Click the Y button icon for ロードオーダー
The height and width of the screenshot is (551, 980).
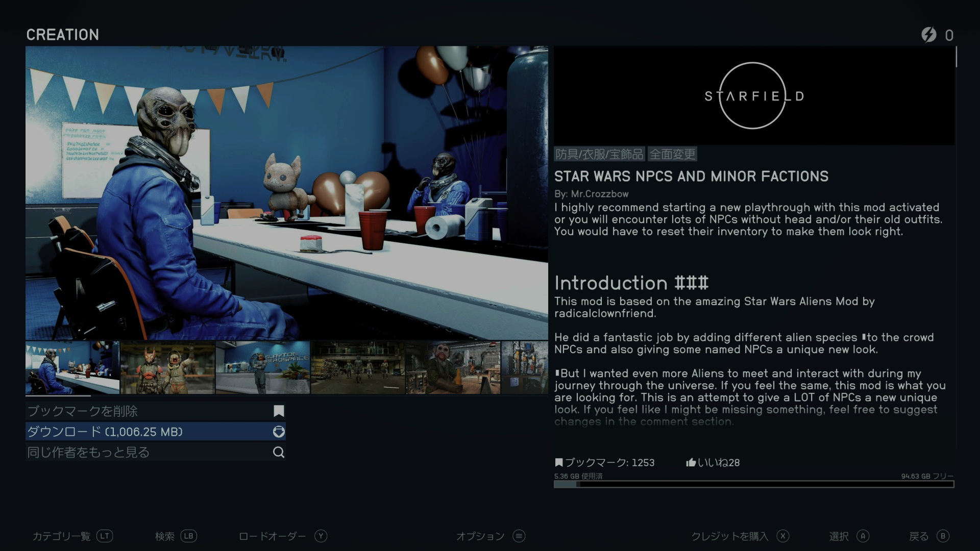(x=321, y=536)
